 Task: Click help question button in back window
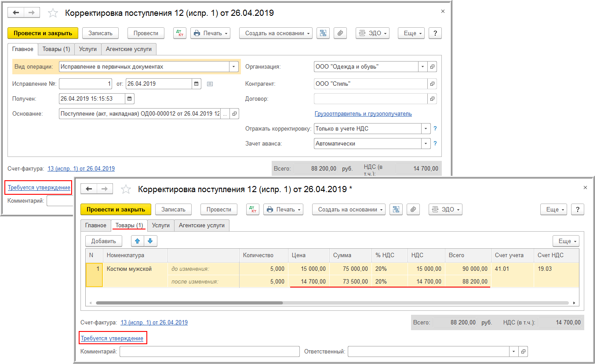click(435, 33)
